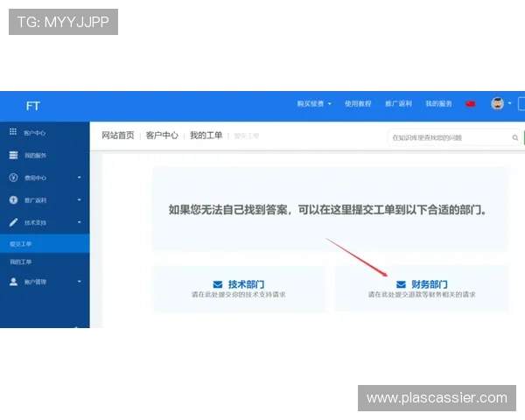Open the 技术部门 ticket department link
525x420 pixels.
click(246, 284)
